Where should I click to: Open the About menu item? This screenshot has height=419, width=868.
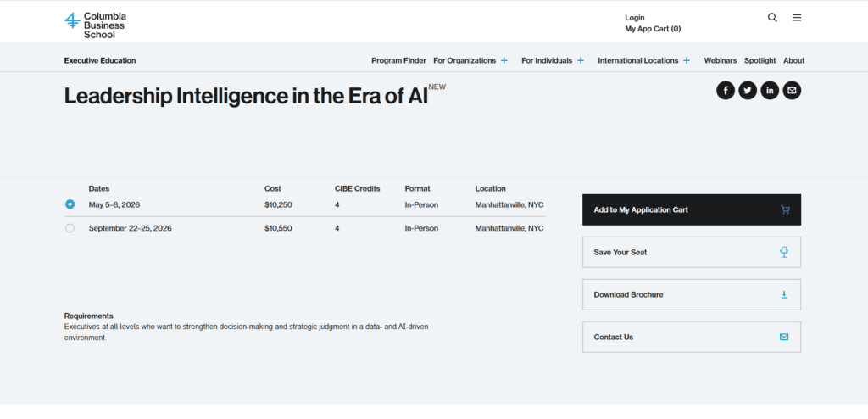click(x=793, y=60)
